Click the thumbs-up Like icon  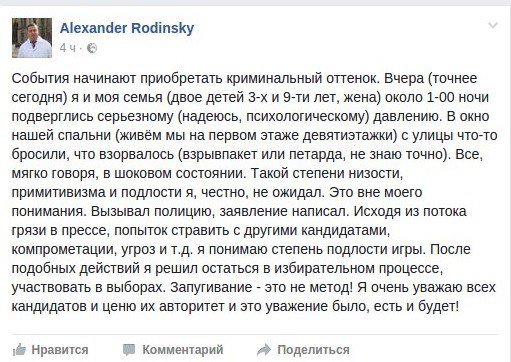(x=19, y=350)
